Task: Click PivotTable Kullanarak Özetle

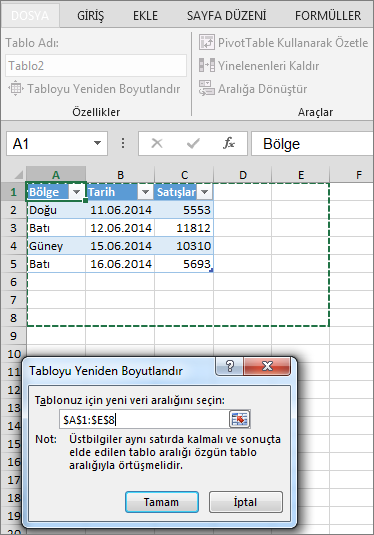Action: (x=284, y=43)
